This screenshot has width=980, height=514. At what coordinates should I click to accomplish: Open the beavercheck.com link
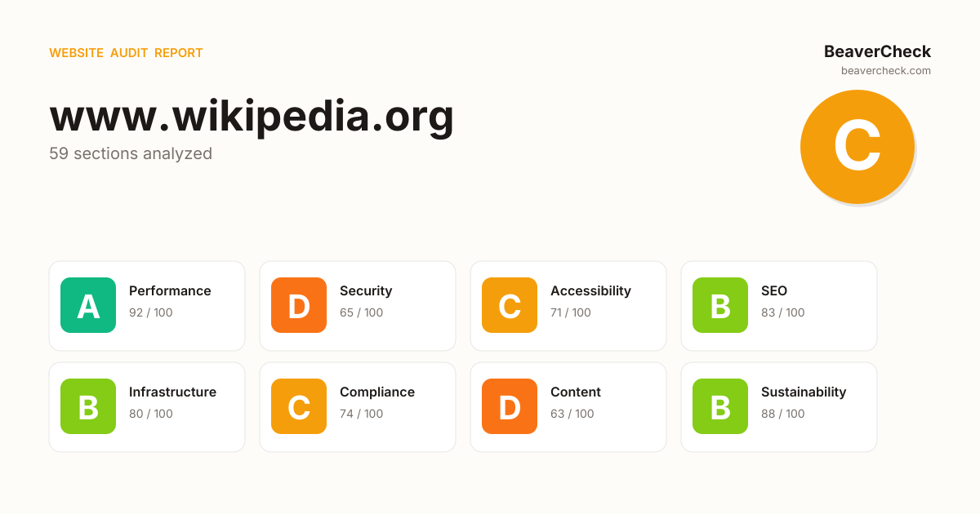pos(886,71)
